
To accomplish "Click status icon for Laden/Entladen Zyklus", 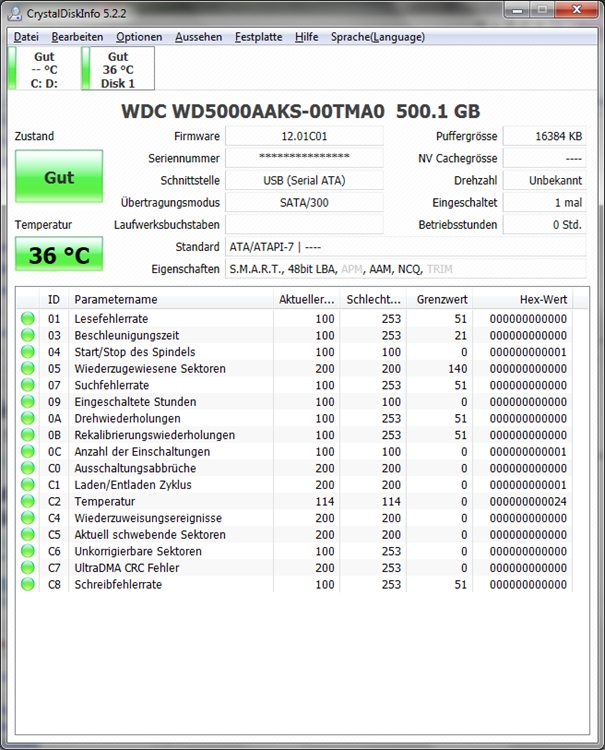I will coord(28,485).
